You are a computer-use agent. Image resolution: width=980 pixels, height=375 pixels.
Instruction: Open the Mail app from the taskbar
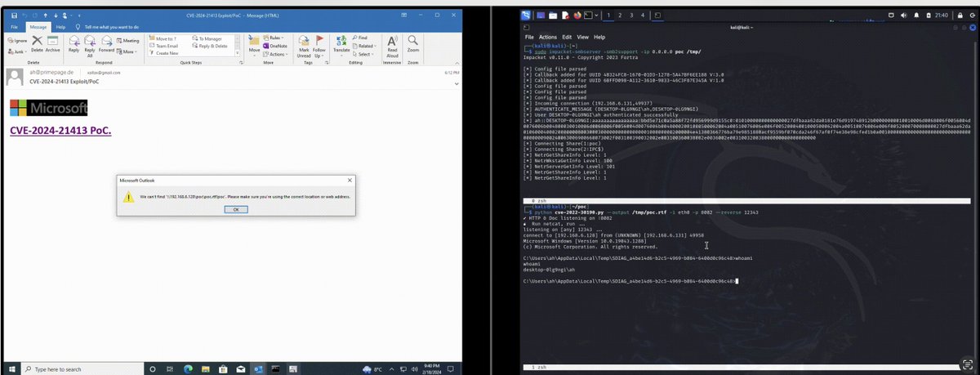(240, 369)
